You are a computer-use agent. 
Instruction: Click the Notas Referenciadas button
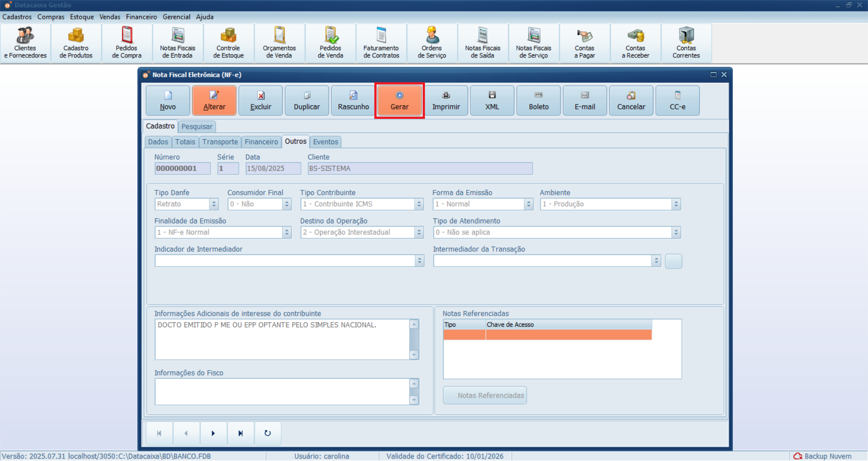click(485, 395)
